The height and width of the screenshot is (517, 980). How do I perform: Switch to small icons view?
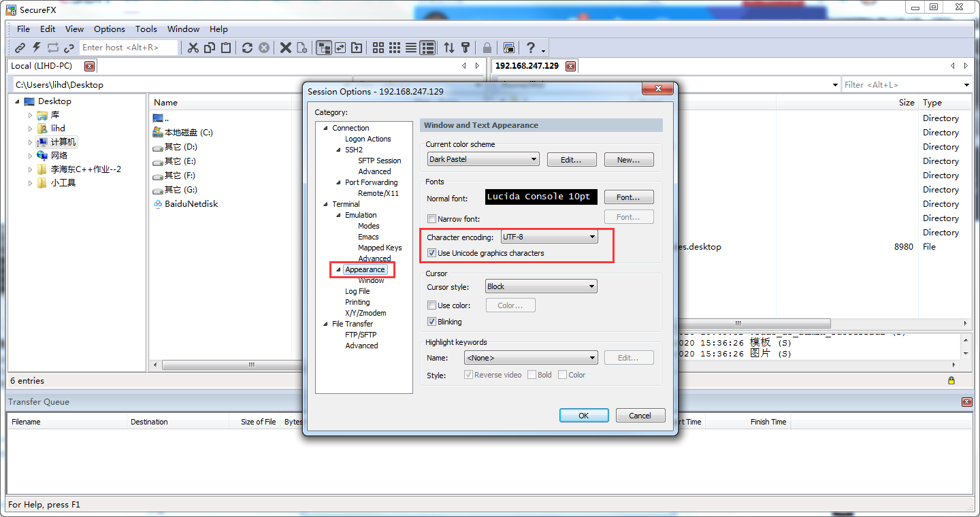[395, 48]
